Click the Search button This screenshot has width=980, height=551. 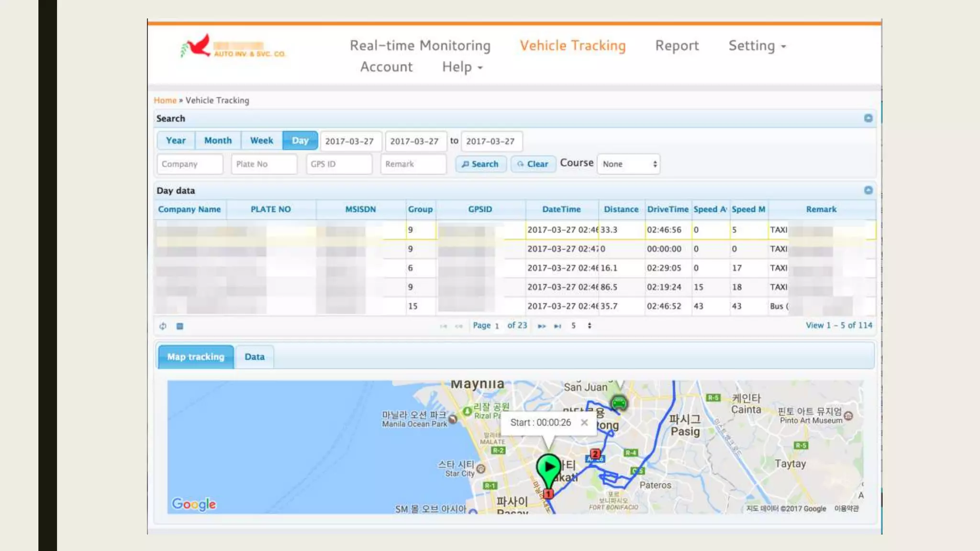tap(480, 164)
